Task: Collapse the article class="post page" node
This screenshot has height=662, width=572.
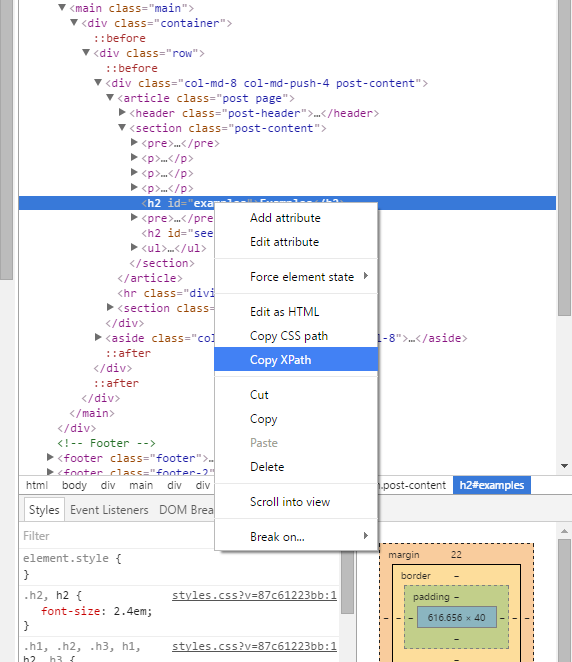Action: click(x=110, y=98)
